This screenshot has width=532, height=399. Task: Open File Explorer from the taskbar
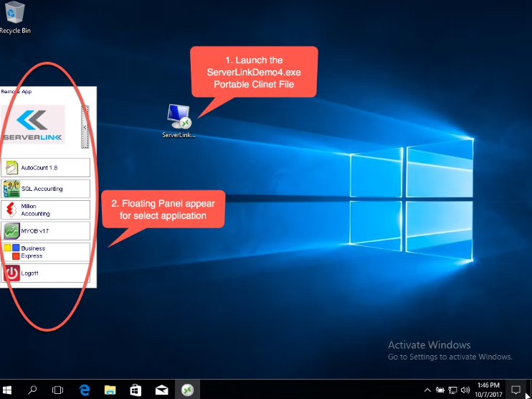(x=110, y=390)
